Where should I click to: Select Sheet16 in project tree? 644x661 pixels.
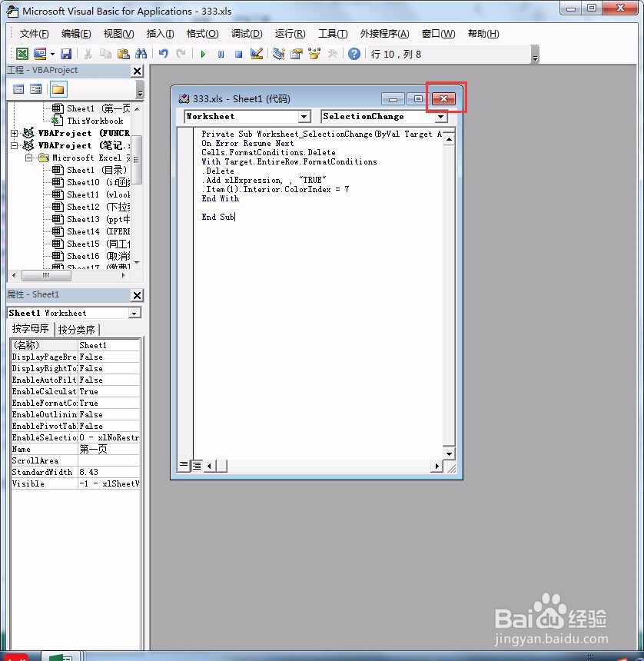(x=98, y=256)
